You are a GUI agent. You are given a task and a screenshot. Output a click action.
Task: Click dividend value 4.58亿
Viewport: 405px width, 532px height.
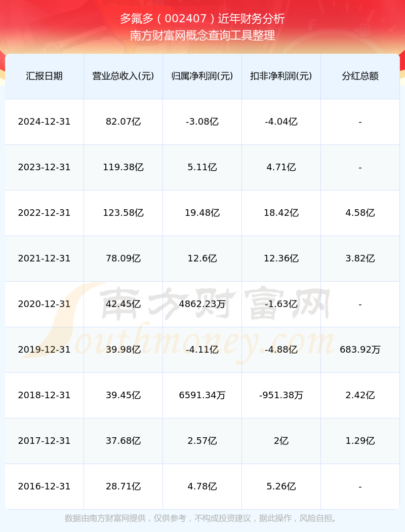(360, 213)
